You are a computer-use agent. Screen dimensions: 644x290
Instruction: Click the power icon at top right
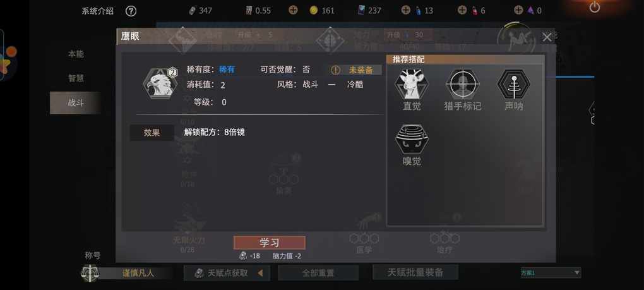(594, 7)
